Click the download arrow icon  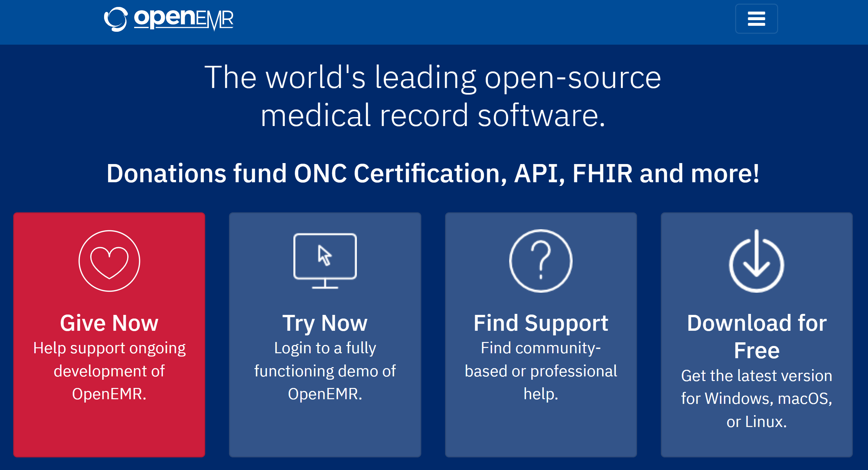756,261
